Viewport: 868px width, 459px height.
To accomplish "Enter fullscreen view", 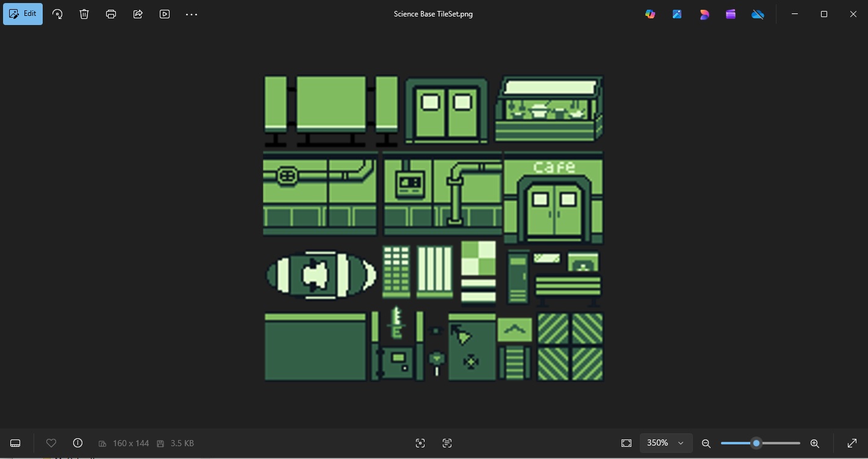I will tap(852, 443).
